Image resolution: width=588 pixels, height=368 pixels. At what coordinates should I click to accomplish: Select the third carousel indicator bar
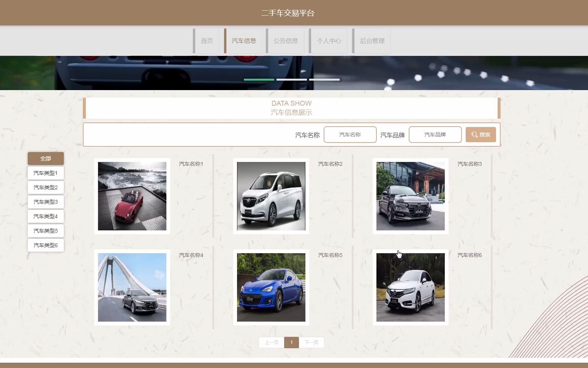324,79
